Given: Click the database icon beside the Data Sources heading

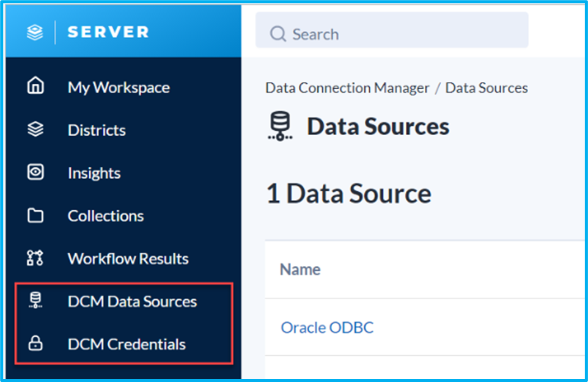Looking at the screenshot, I should pyautogui.click(x=279, y=126).
